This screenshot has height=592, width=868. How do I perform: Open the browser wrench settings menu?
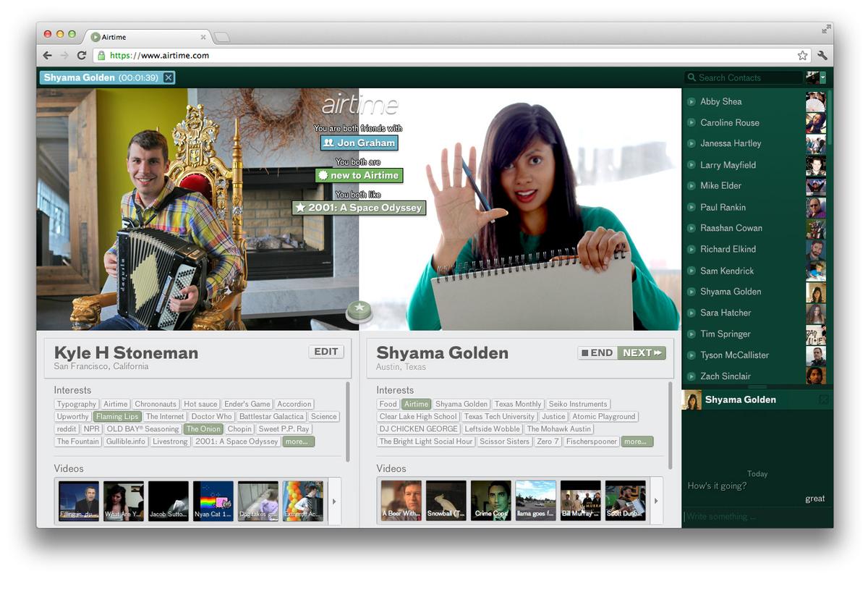click(822, 55)
